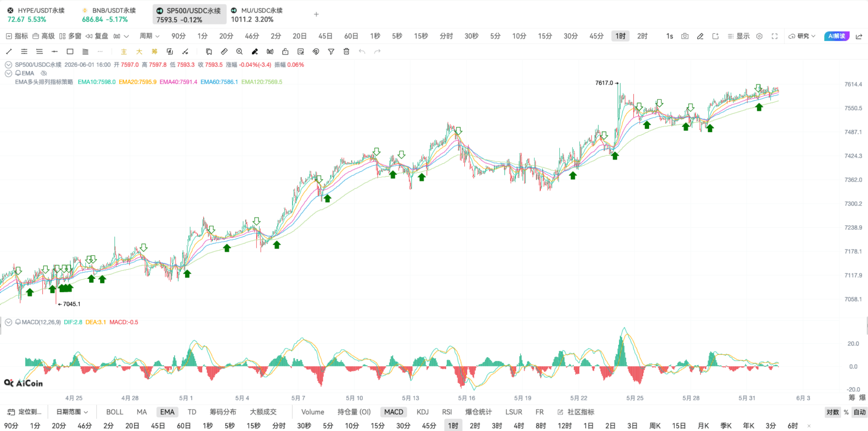Collapse the MACD indicator panel header

(x=8, y=322)
